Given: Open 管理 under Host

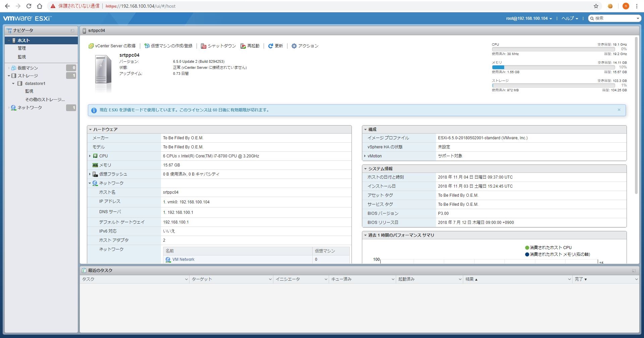Looking at the screenshot, I should 22,48.
